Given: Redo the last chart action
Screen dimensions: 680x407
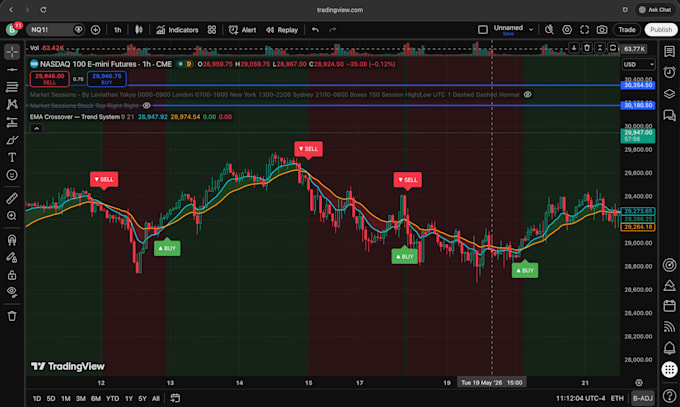Looking at the screenshot, I should tap(333, 30).
